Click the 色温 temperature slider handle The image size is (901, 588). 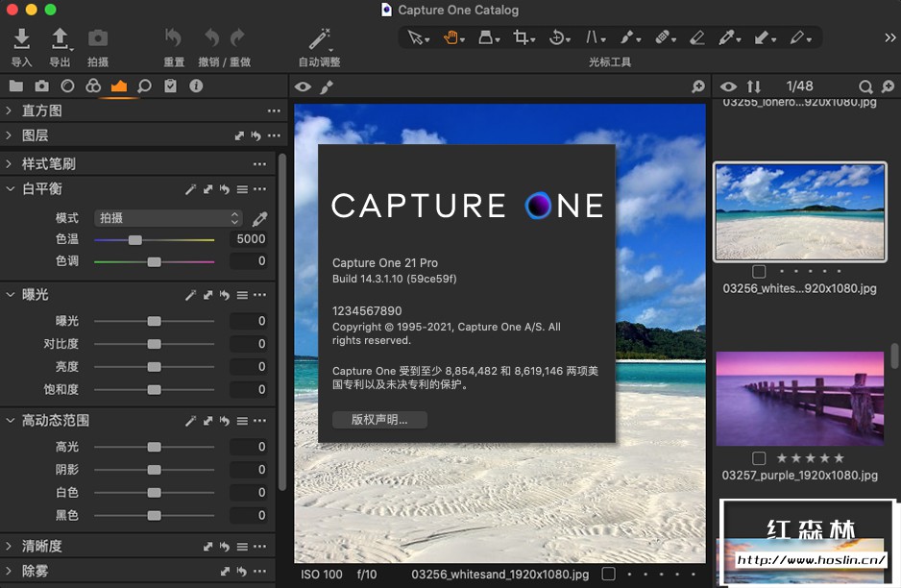click(135, 239)
